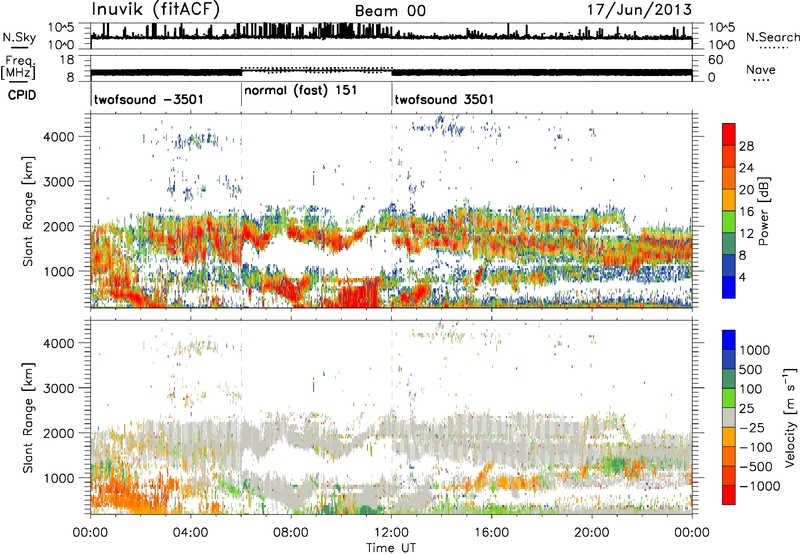Click the "20:00" time axis tick label
800x554 pixels.
click(592, 533)
